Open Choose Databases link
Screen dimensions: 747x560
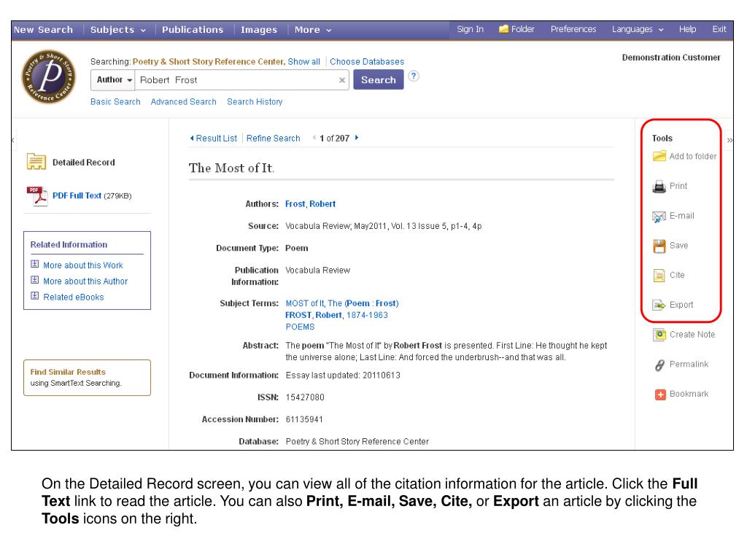click(x=367, y=62)
